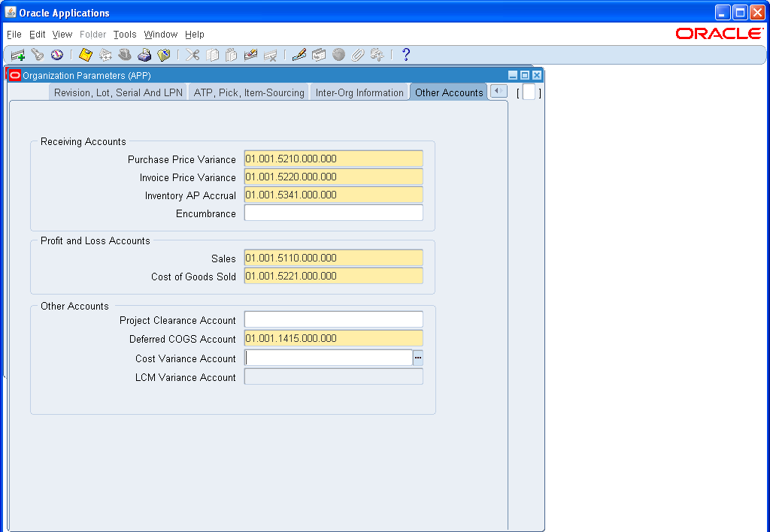Select the Cut scissors icon
770x532 pixels.
[192, 54]
